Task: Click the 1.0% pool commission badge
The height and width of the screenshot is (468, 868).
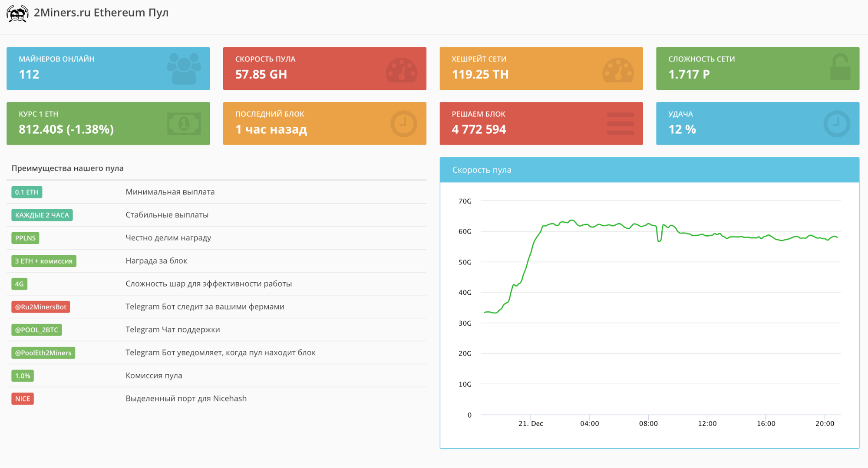Action: (23, 376)
